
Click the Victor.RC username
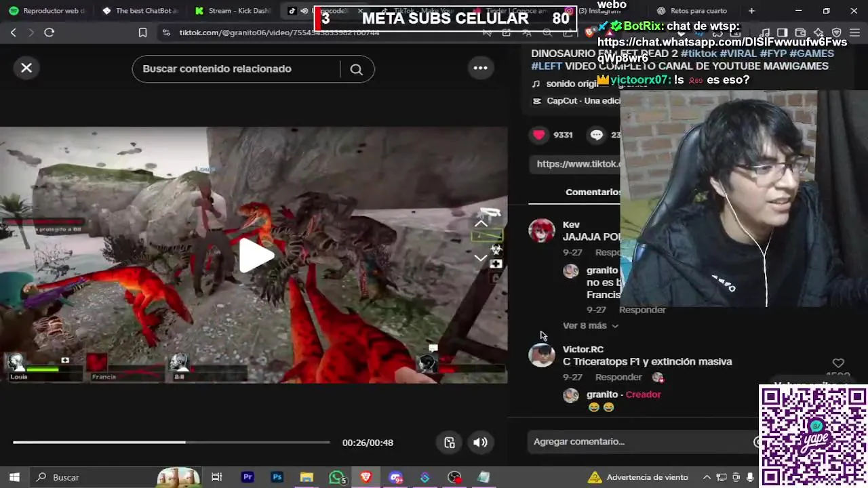pos(583,349)
